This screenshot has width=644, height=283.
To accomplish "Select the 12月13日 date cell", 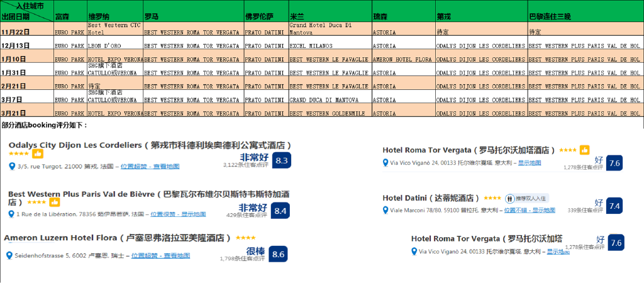I will (27, 43).
